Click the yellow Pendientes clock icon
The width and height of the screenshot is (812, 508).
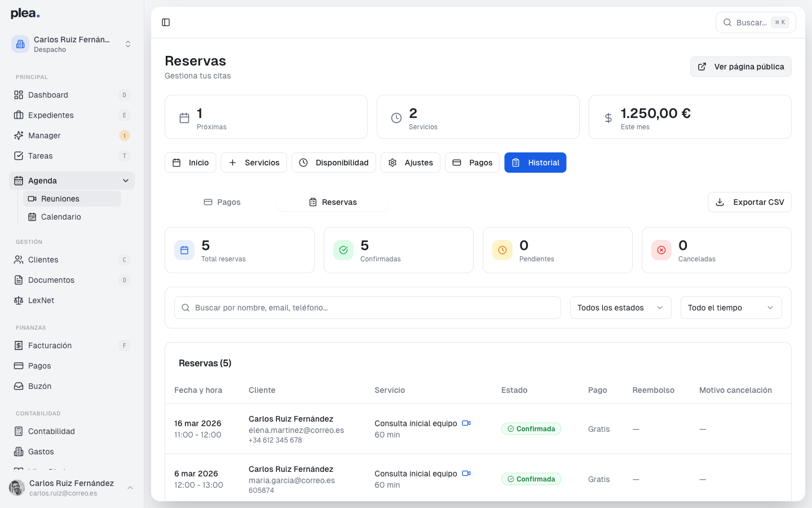click(x=502, y=250)
